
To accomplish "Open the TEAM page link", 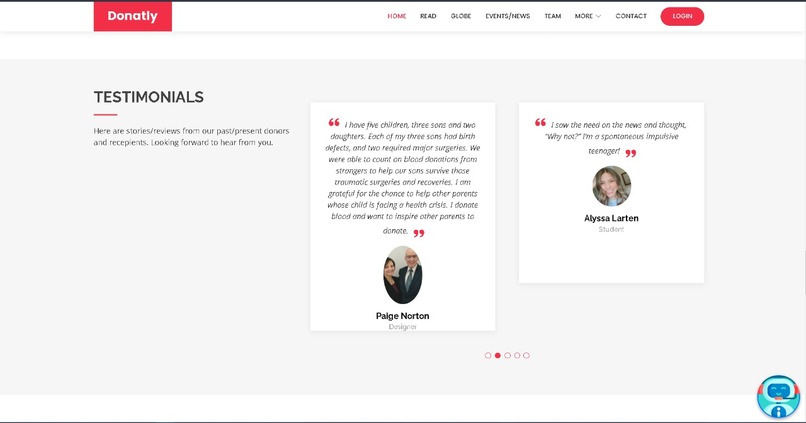I will tap(553, 16).
